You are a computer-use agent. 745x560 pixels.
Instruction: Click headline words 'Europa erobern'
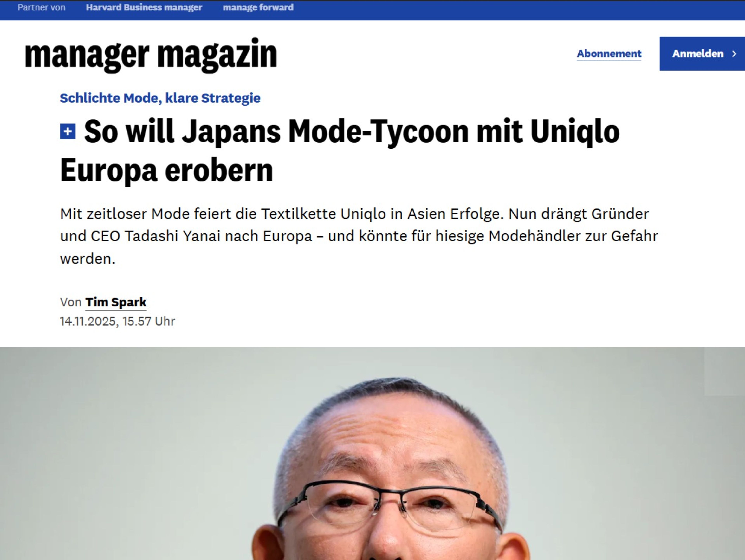[x=166, y=170]
